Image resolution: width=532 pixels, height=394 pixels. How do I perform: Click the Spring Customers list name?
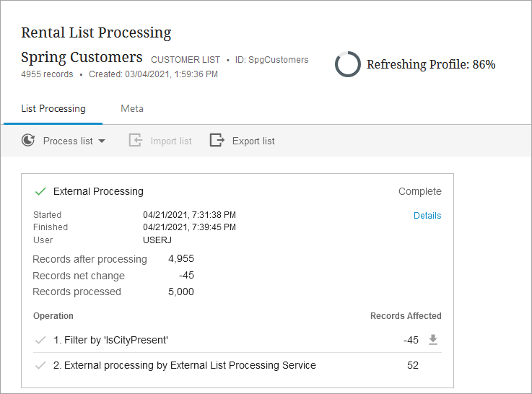[82, 57]
